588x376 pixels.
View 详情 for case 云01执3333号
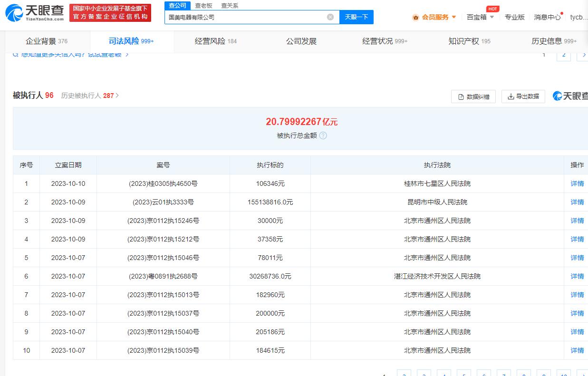coord(577,202)
